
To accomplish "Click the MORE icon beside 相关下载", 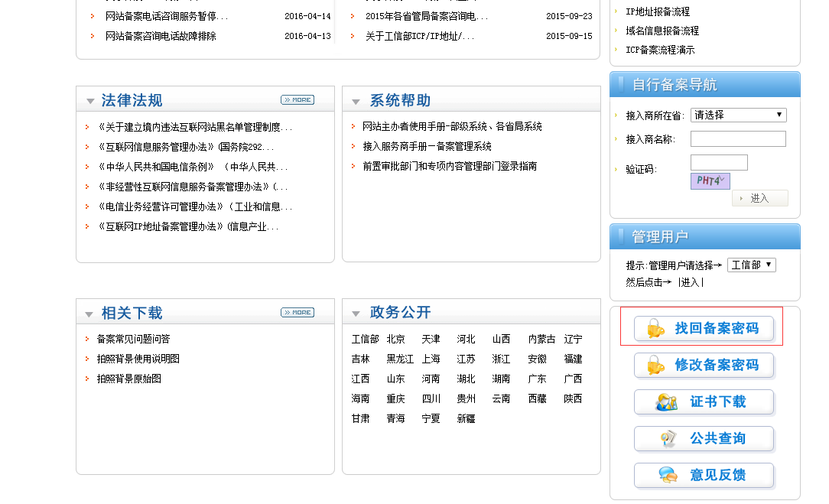I will click(297, 313).
